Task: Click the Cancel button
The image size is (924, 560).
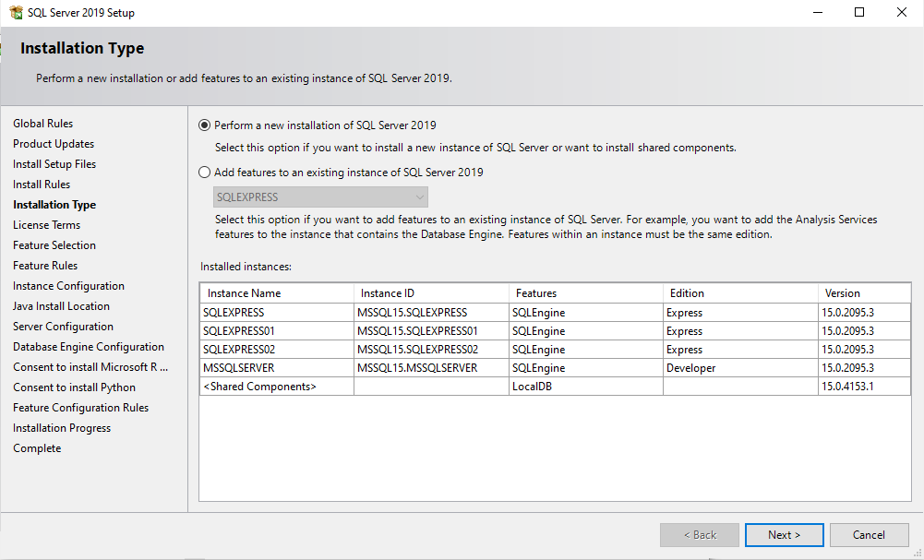Action: (869, 535)
